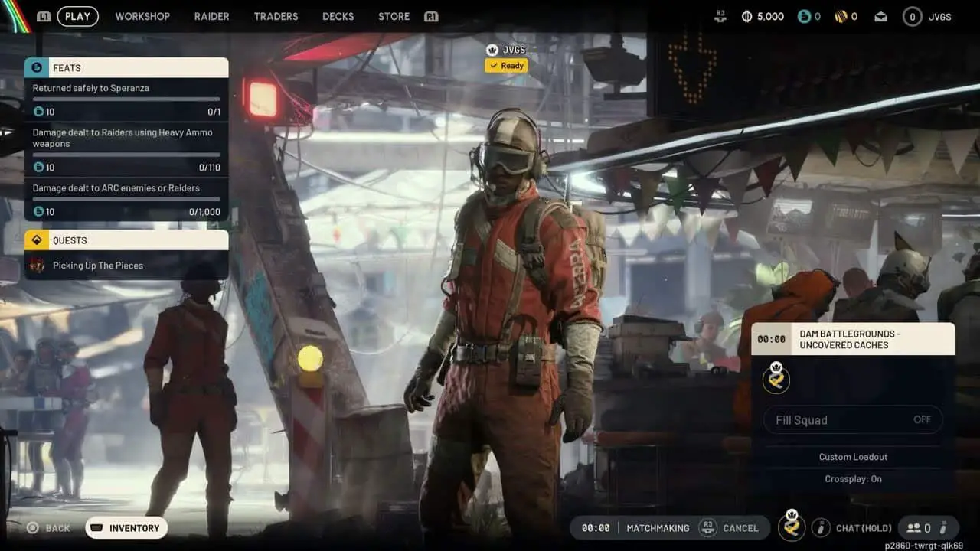Screen dimensions: 980x551
Task: Click the squad leader emblem in bottom bar
Action: (792, 526)
